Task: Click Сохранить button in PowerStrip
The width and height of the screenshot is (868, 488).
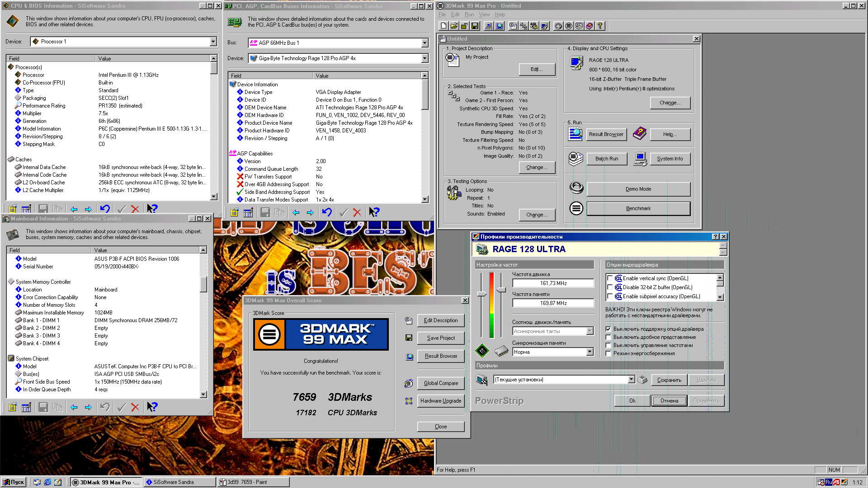Action: pyautogui.click(x=669, y=380)
